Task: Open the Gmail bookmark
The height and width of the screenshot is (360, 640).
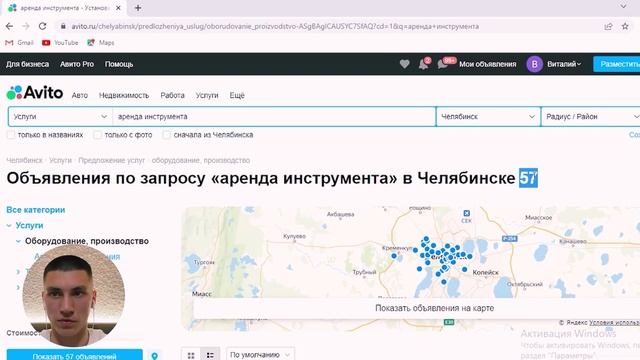Action: (19, 42)
